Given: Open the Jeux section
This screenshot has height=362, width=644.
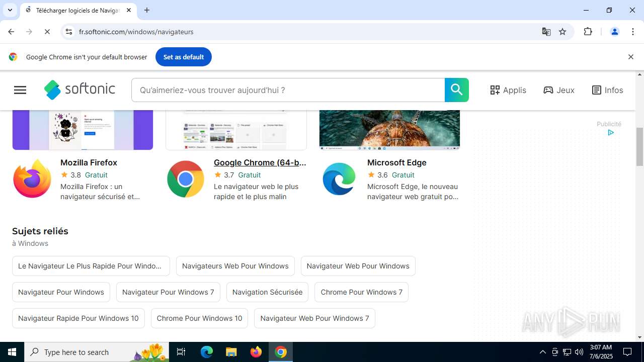Looking at the screenshot, I should tap(559, 90).
